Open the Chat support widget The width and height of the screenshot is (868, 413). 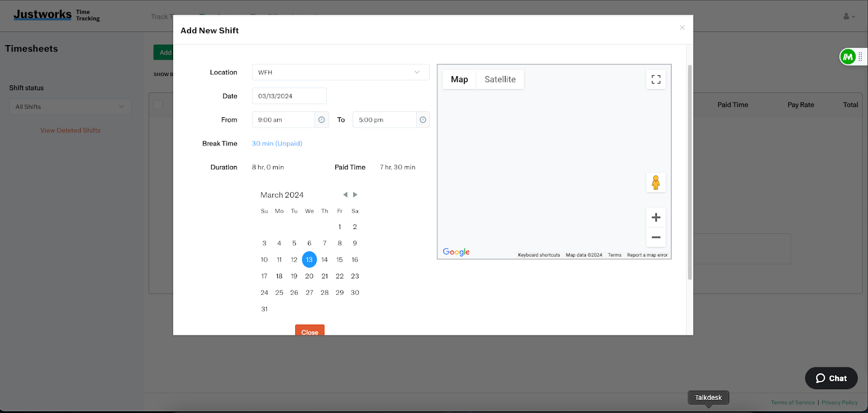831,378
